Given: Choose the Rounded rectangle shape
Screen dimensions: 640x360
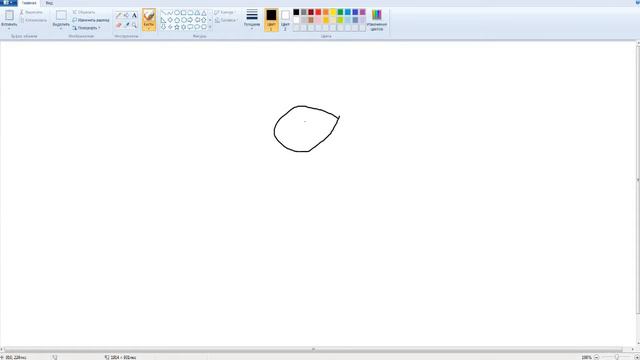Looking at the screenshot, I should (x=190, y=13).
